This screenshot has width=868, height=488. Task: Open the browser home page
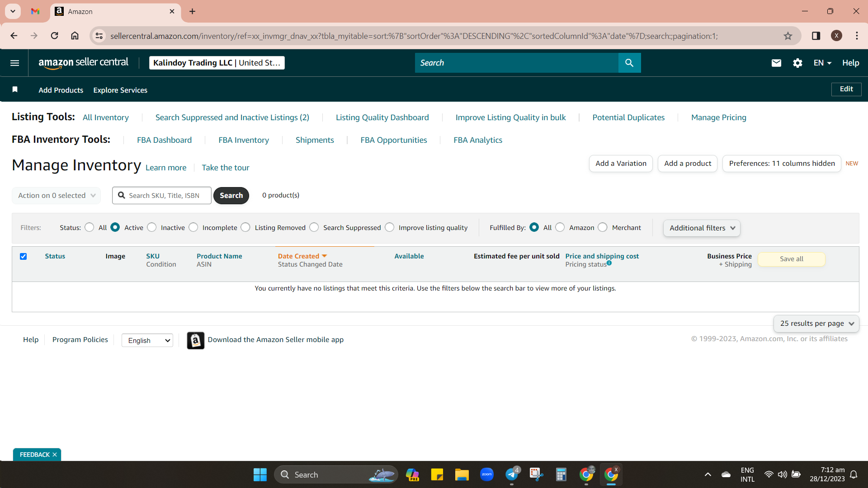[75, 36]
